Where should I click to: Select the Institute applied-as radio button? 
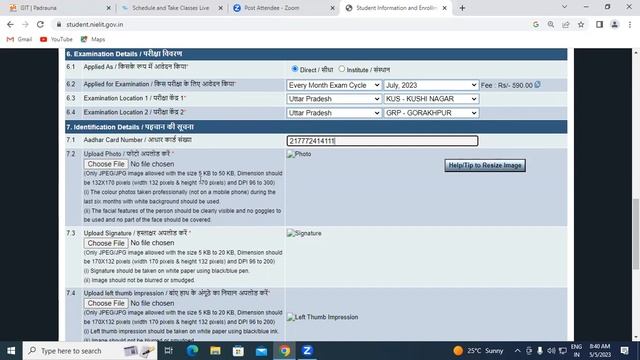tap(342, 69)
